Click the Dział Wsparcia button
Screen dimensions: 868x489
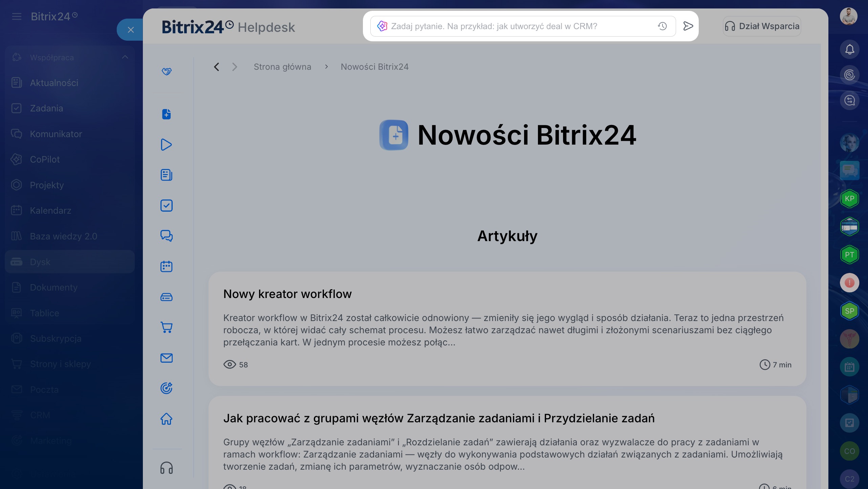(762, 26)
